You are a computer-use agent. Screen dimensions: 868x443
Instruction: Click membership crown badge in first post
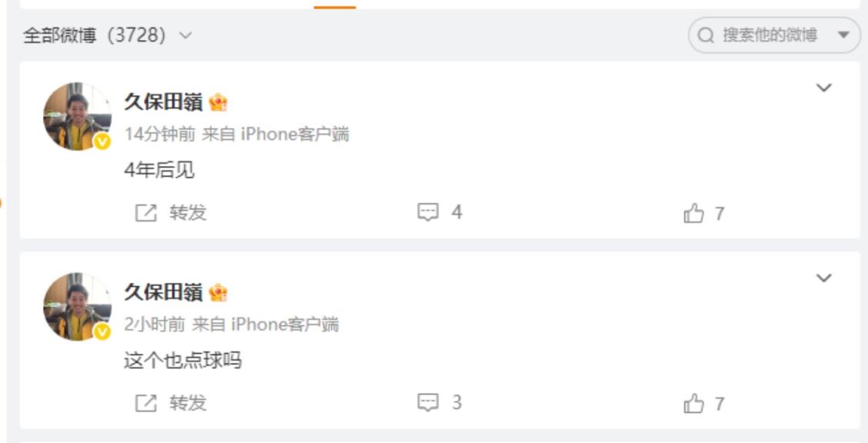tap(218, 102)
